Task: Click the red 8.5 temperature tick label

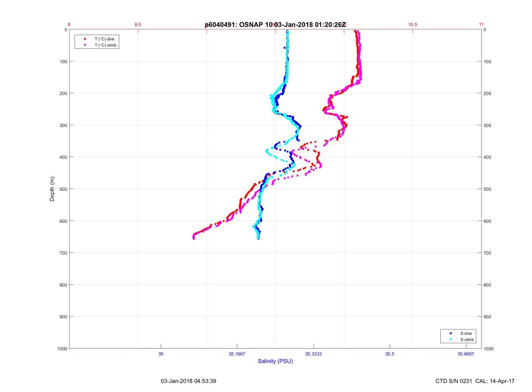Action: click(138, 25)
